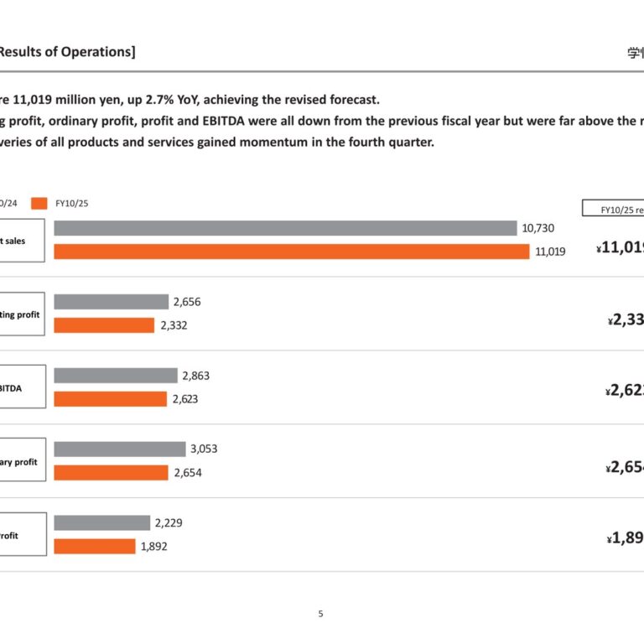Screen dimensions: 644x644
Task: Click the page number 5
Action: (x=321, y=614)
